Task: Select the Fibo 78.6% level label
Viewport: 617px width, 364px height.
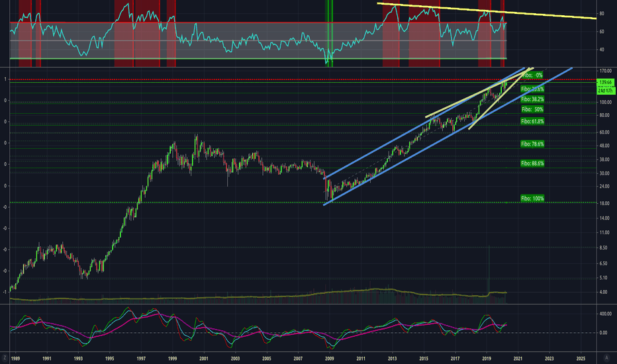Action: pyautogui.click(x=532, y=144)
